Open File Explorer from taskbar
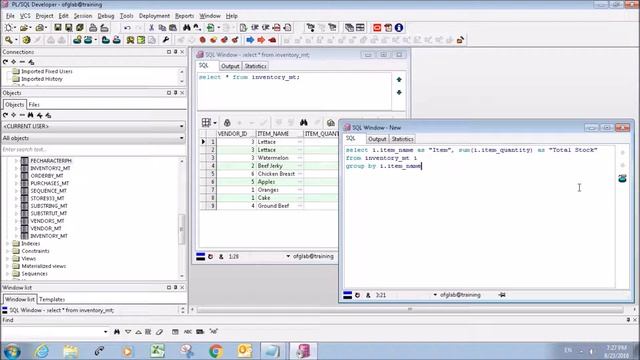640x360 pixels. [x=71, y=351]
